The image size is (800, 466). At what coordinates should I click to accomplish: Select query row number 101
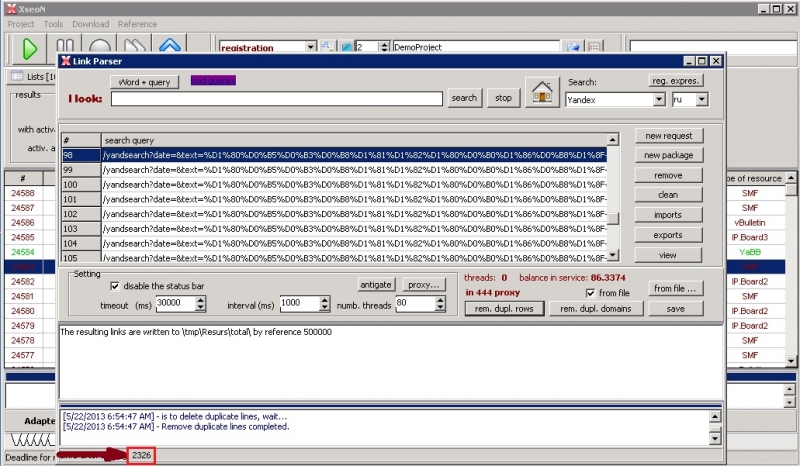click(x=335, y=200)
